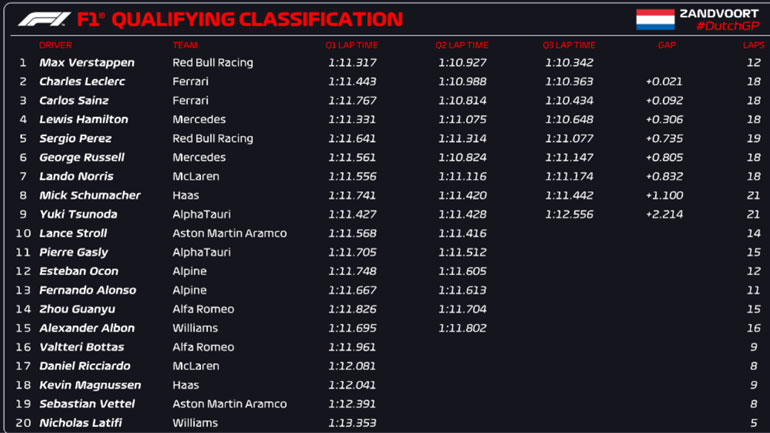Click Nicholas Latifi's Q1 time 1:13.353
The width and height of the screenshot is (770, 433).
[x=352, y=424]
